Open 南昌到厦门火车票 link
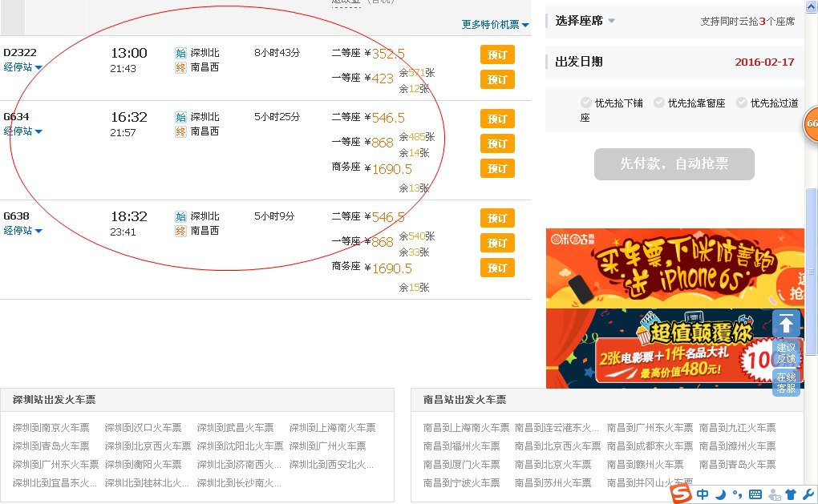The width and height of the screenshot is (818, 504). (461, 465)
